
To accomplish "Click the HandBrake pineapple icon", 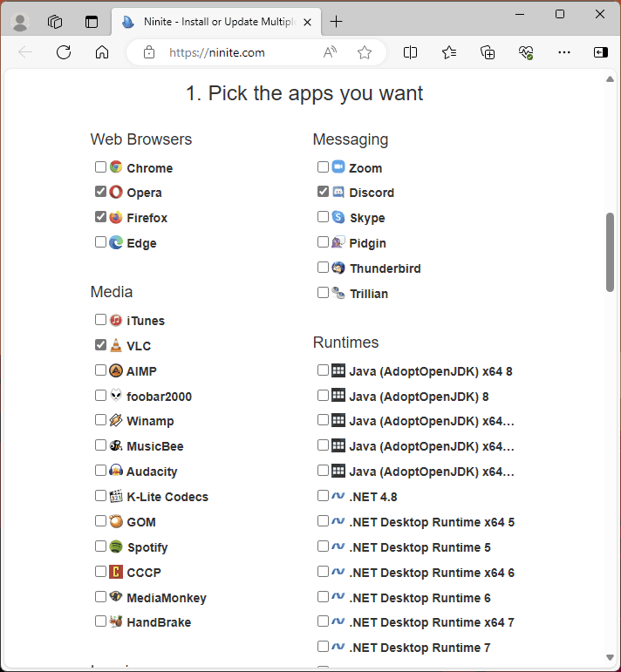I will pos(116,621).
